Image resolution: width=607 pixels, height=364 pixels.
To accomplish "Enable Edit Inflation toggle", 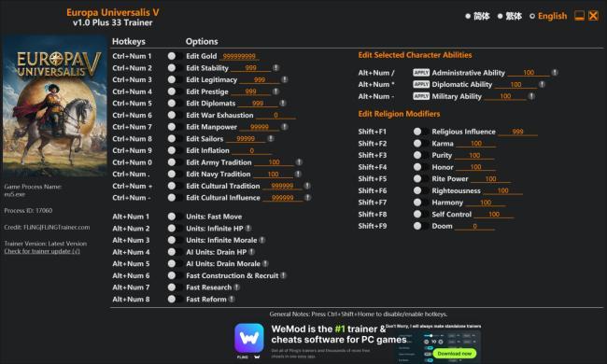I will (175, 150).
